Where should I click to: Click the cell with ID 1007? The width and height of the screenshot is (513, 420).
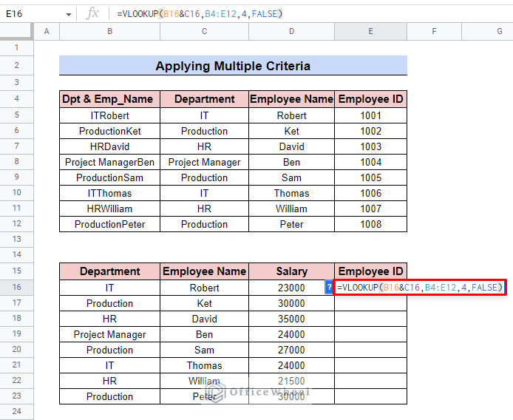tap(370, 209)
